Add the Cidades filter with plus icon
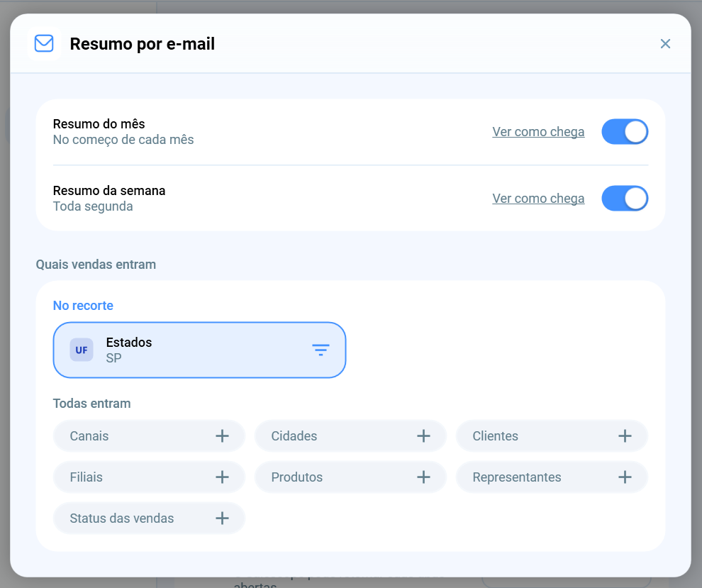 coord(423,436)
